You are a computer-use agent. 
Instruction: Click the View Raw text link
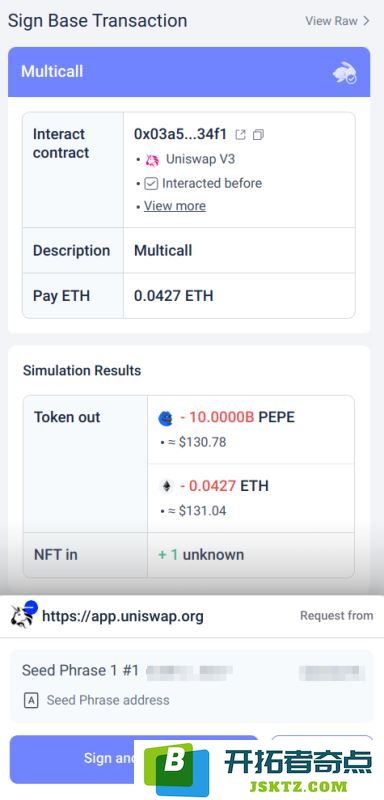tap(331, 21)
